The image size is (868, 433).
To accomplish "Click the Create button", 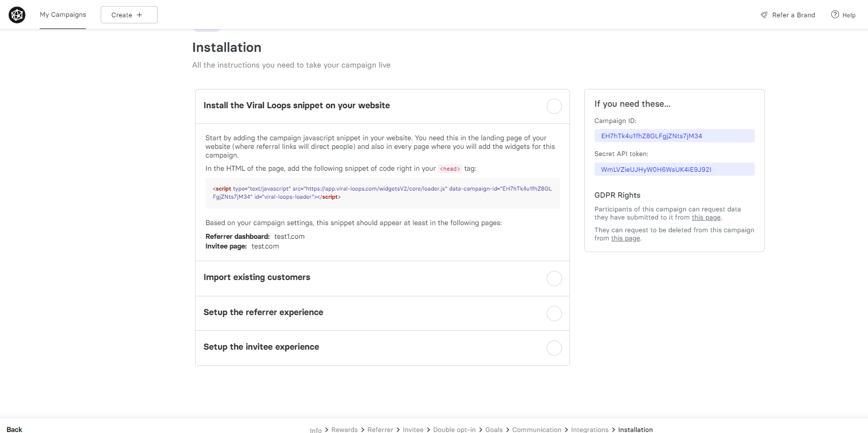I will pos(129,15).
